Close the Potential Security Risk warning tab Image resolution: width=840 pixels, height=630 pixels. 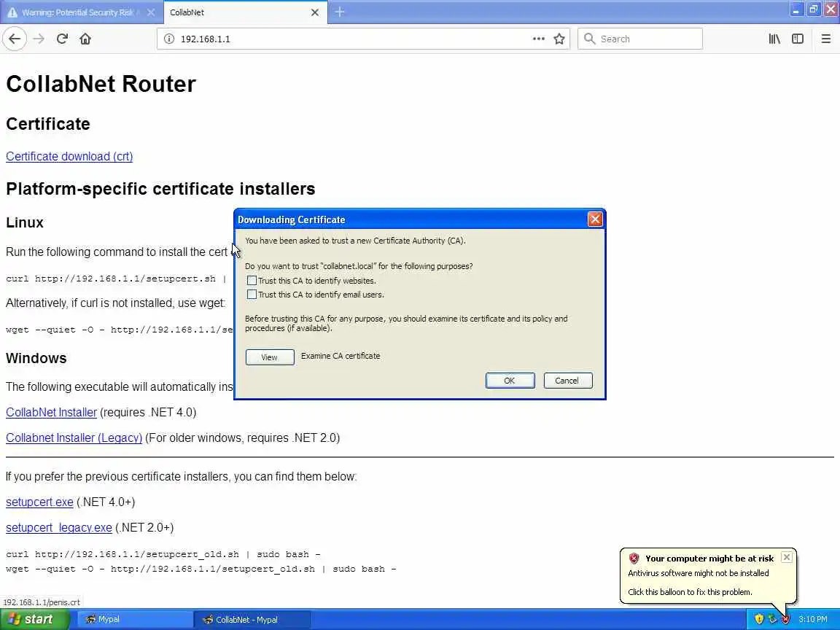click(x=151, y=12)
